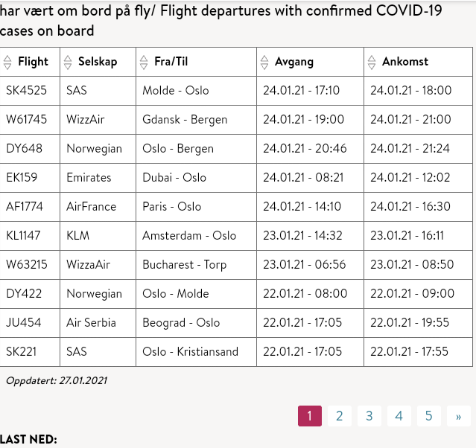Sort table by Flight header text
The height and width of the screenshot is (448, 476).
(33, 62)
